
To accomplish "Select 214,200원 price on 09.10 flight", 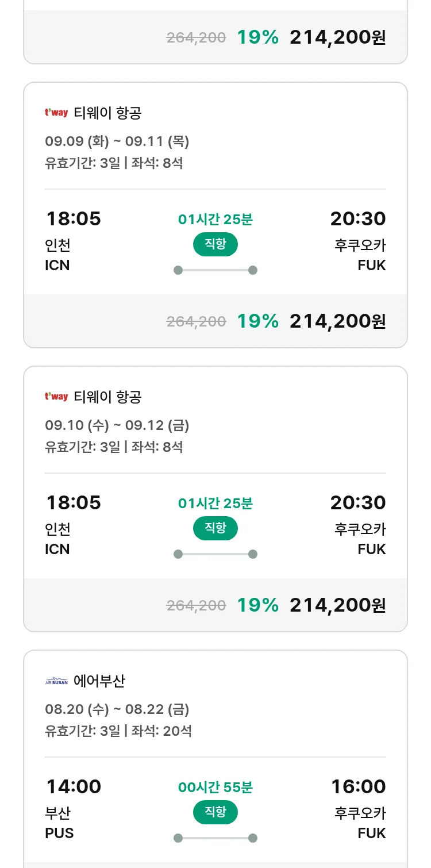I will pos(337,605).
